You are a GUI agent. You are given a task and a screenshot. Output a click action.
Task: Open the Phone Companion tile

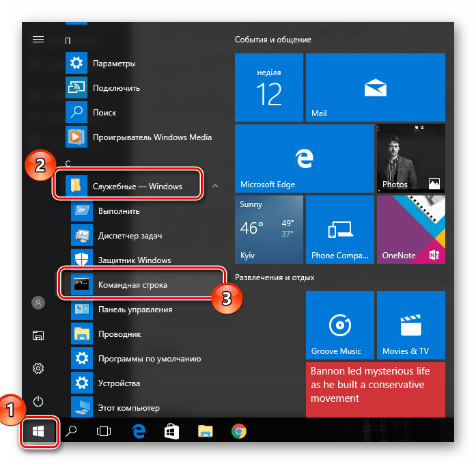pos(340,230)
